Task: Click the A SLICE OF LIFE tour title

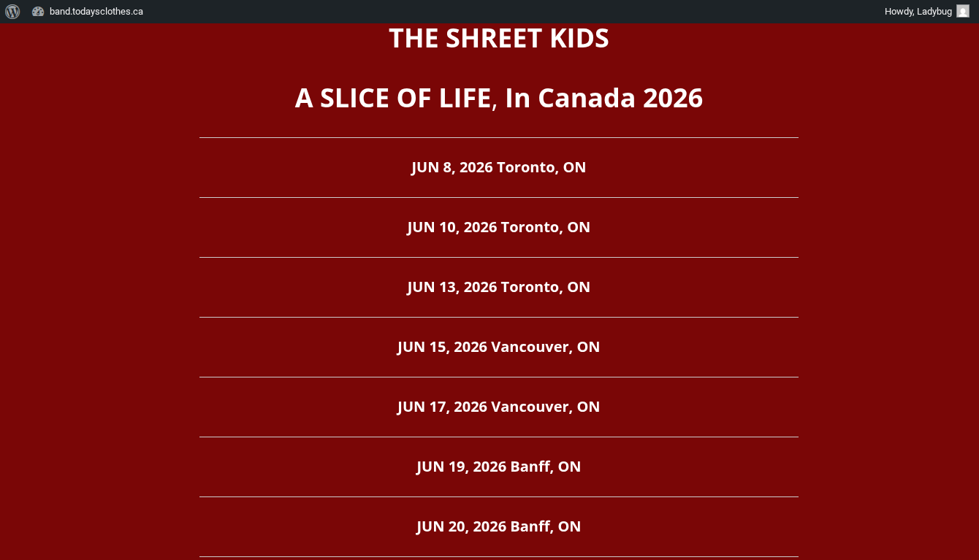Action: [498, 98]
